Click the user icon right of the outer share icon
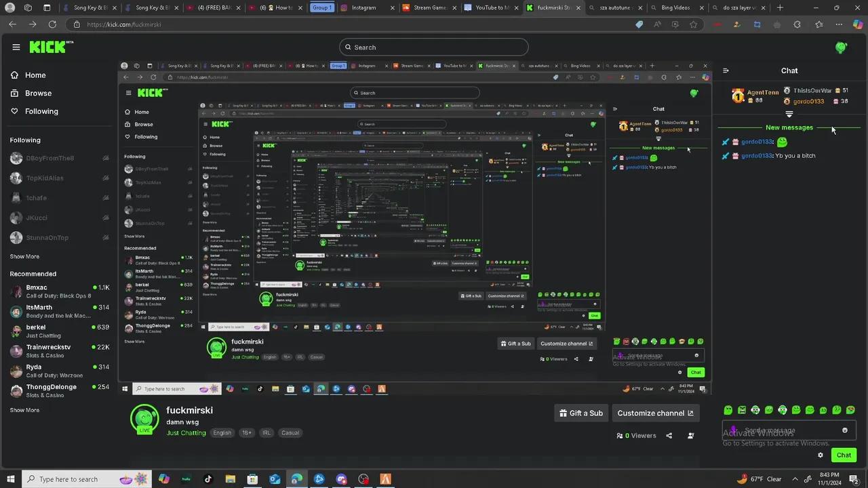The width and height of the screenshot is (868, 488). [691, 436]
